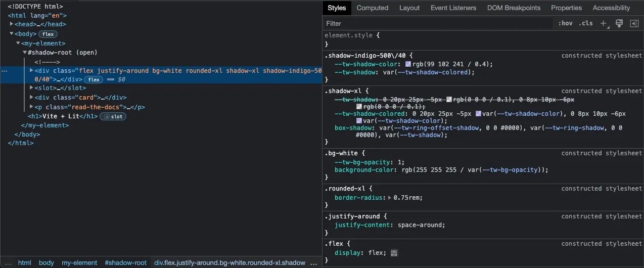Image resolution: width=644 pixels, height=268 pixels.
Task: Focus the Filter styles input field
Action: [438, 23]
